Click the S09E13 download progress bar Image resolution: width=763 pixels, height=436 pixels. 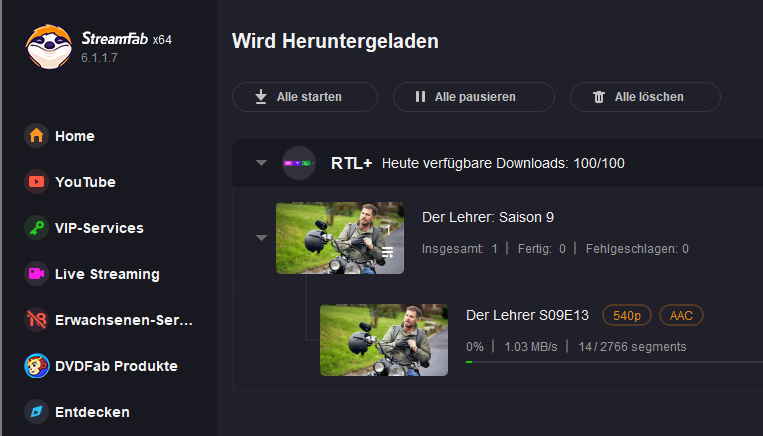tap(614, 362)
